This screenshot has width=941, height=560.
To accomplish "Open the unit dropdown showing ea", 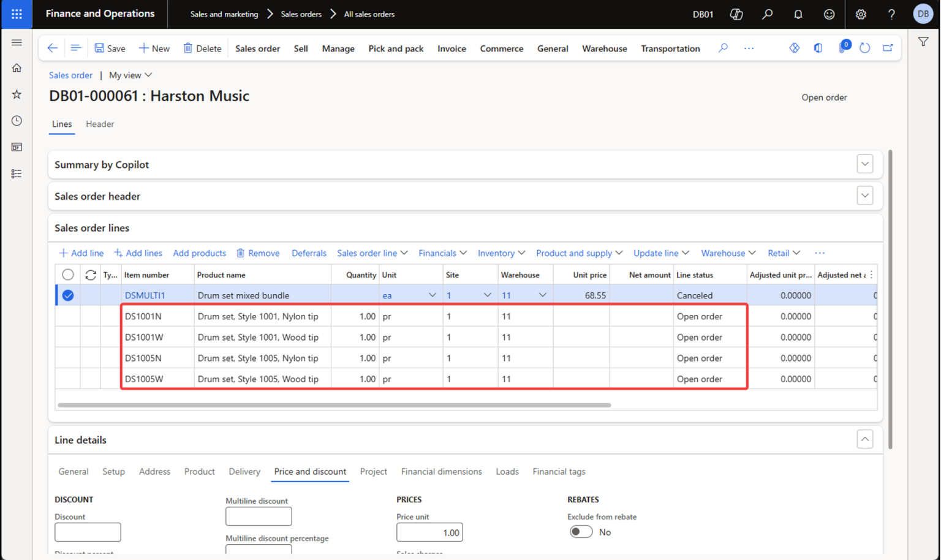I will click(x=433, y=295).
